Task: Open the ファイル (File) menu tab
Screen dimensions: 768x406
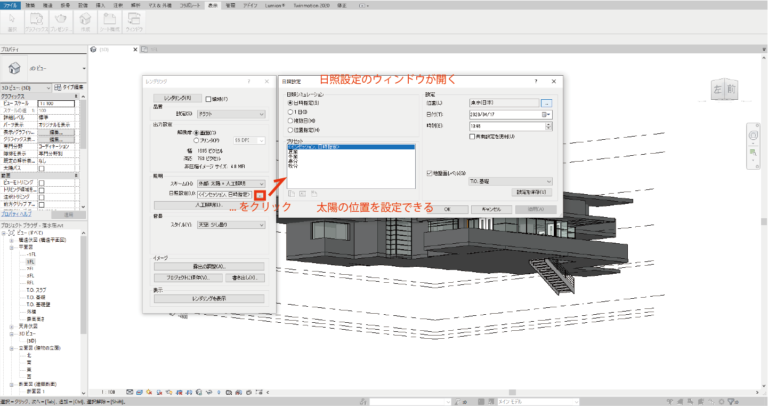Action: pos(10,5)
